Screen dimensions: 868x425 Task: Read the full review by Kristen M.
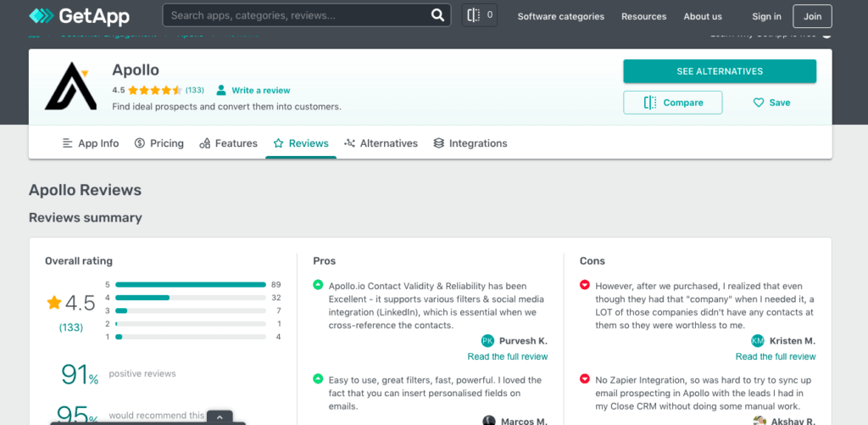[x=776, y=356]
